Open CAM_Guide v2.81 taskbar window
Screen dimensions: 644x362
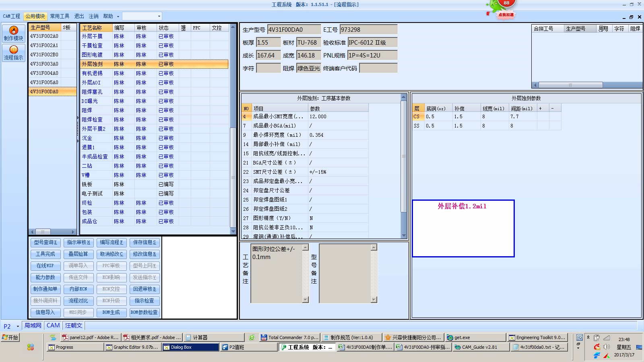(481, 347)
